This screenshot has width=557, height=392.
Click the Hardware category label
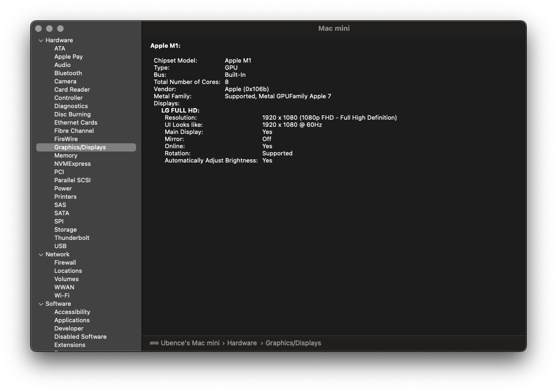(59, 40)
